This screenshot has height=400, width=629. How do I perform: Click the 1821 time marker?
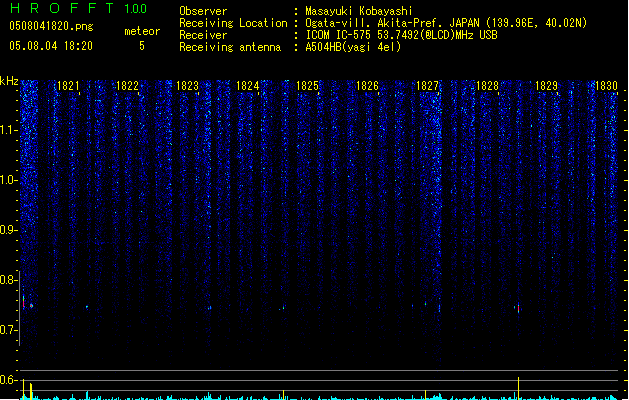(68, 86)
